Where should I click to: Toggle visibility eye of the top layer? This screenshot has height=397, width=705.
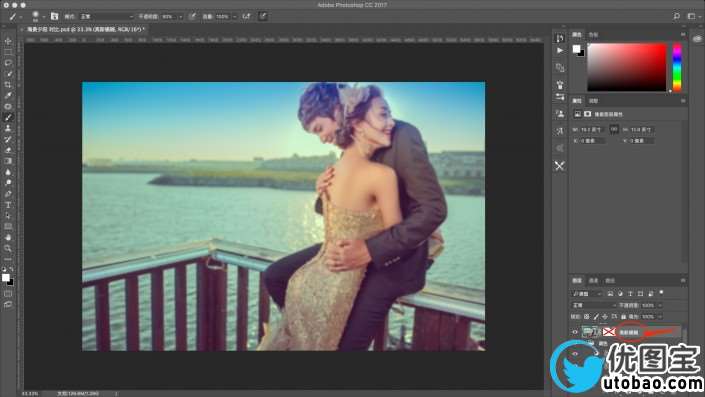(575, 332)
